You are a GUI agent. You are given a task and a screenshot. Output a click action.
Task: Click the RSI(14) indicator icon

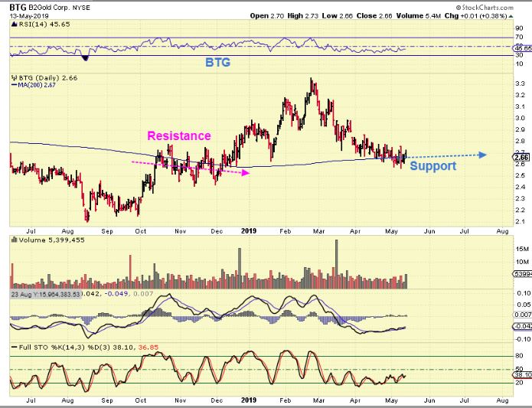(14, 24)
